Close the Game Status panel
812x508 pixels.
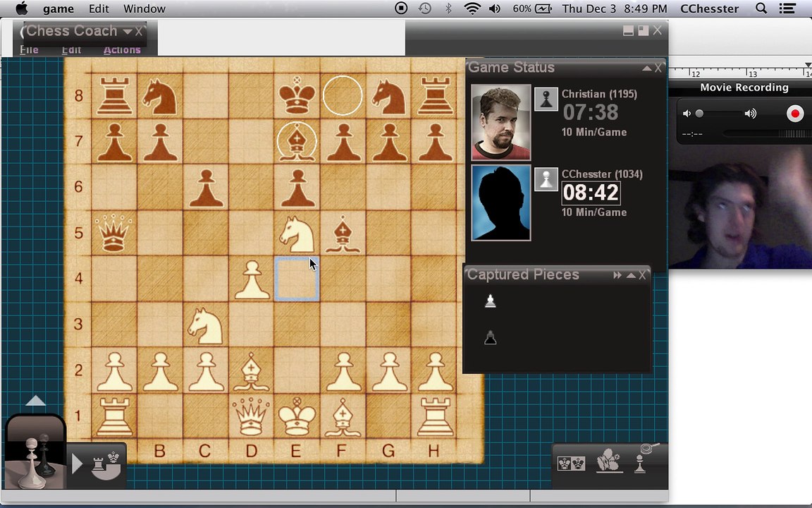658,68
